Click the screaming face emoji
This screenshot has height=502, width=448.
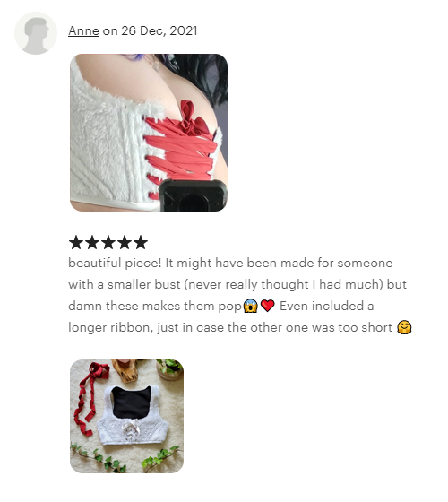[x=251, y=306]
